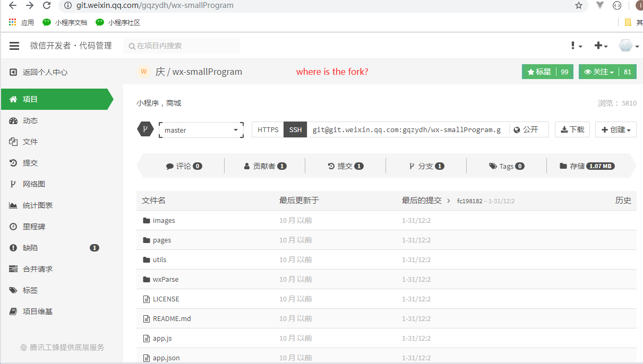Open the exclamation issues dropdown
The width and height of the screenshot is (643, 364).
[576, 46]
